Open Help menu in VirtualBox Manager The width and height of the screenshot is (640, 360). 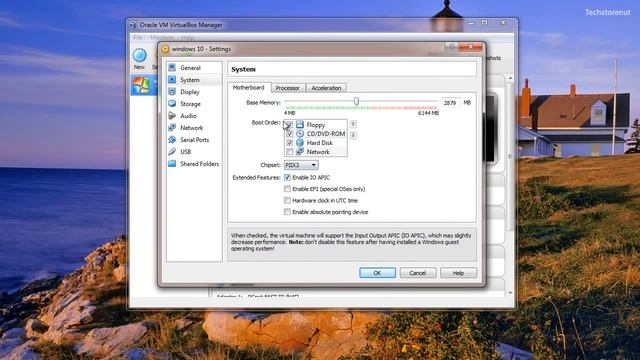tap(187, 38)
